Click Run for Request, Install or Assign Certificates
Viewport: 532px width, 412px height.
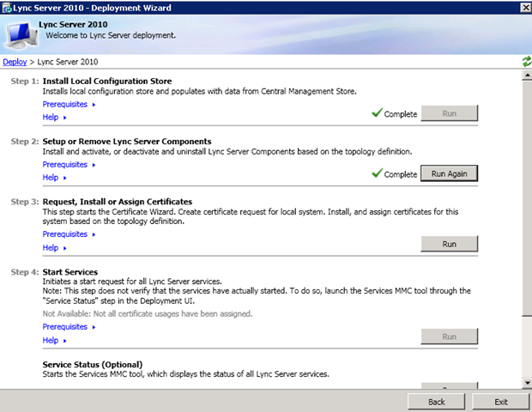pyautogui.click(x=450, y=244)
